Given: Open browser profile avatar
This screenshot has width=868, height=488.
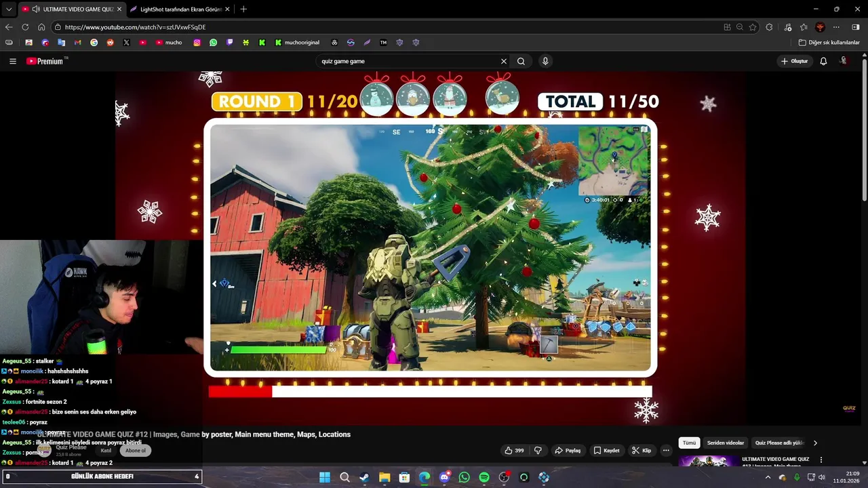Looking at the screenshot, I should tap(820, 27).
